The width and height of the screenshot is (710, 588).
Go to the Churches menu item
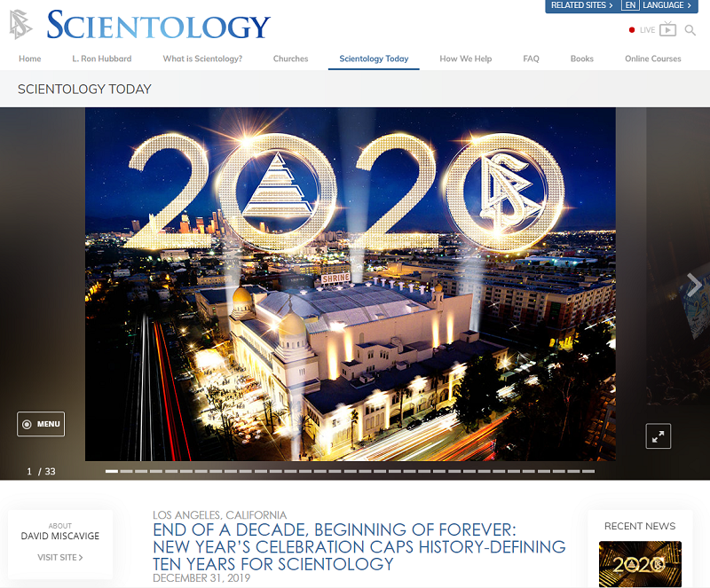tap(291, 59)
